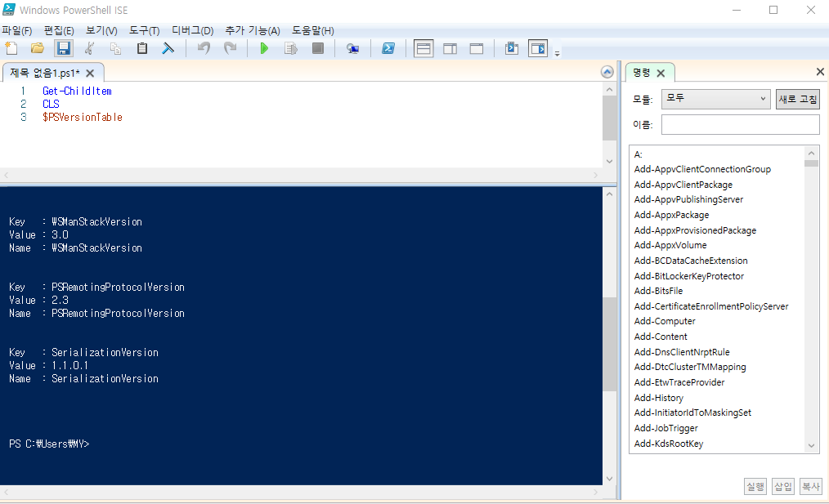Select Add-AppxPackage command

tap(671, 215)
